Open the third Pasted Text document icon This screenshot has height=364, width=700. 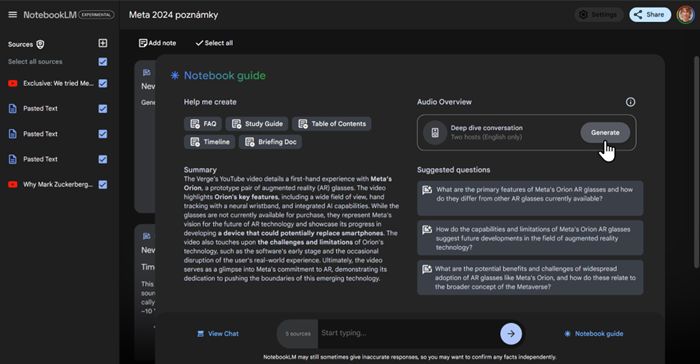(12, 159)
